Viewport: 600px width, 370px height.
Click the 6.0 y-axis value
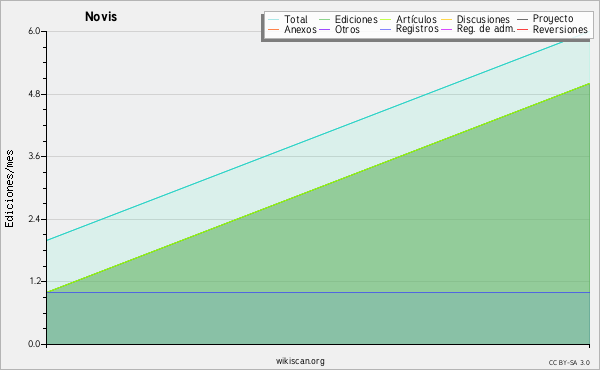[34, 31]
